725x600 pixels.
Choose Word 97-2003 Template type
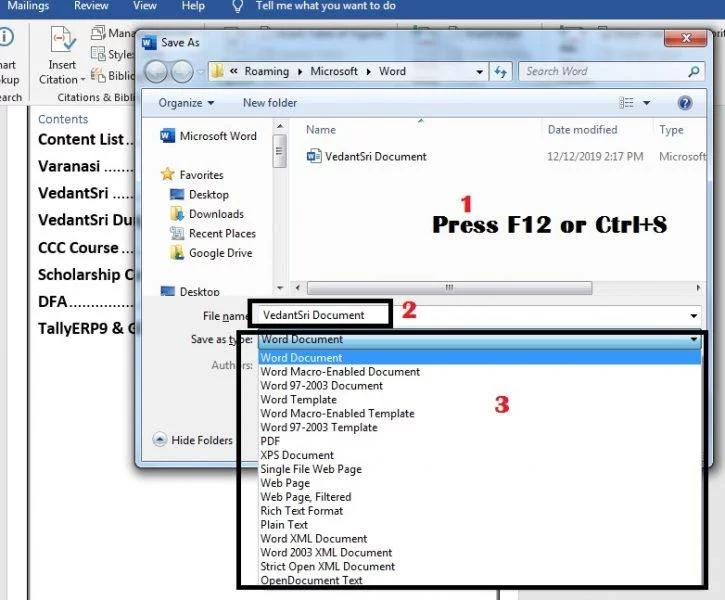click(x=479, y=427)
